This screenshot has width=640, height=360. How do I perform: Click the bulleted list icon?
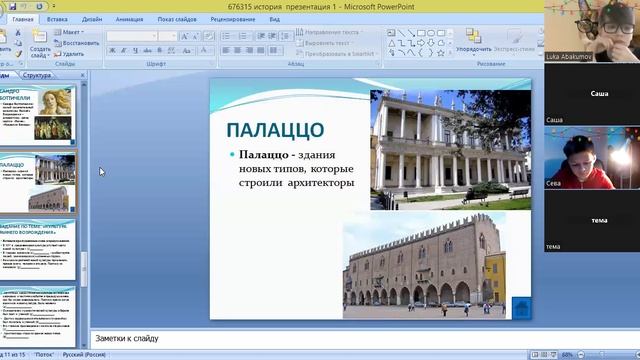[226, 36]
